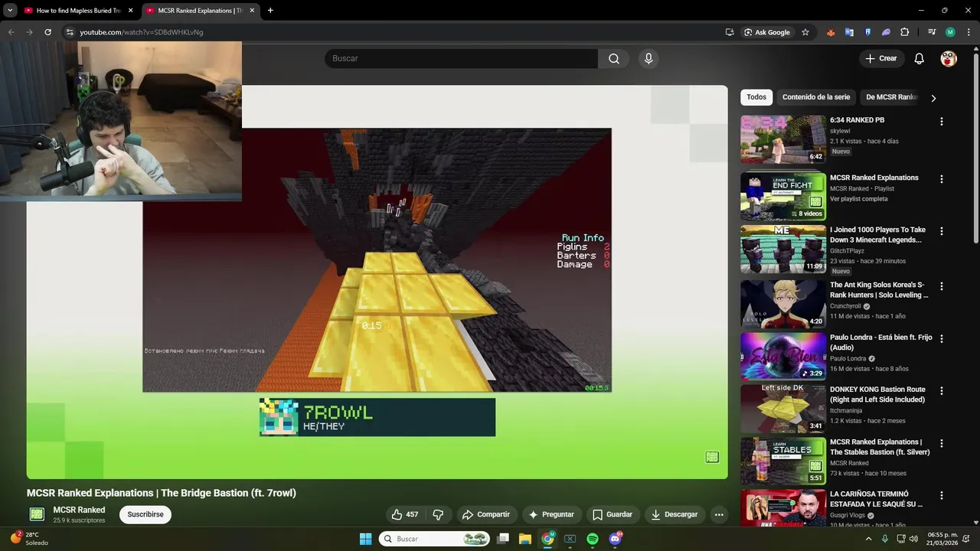Click install app icon in address bar

(x=730, y=32)
